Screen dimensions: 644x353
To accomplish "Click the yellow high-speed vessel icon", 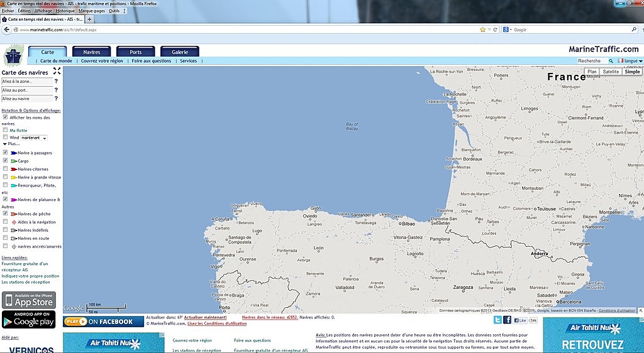I will pyautogui.click(x=14, y=177).
